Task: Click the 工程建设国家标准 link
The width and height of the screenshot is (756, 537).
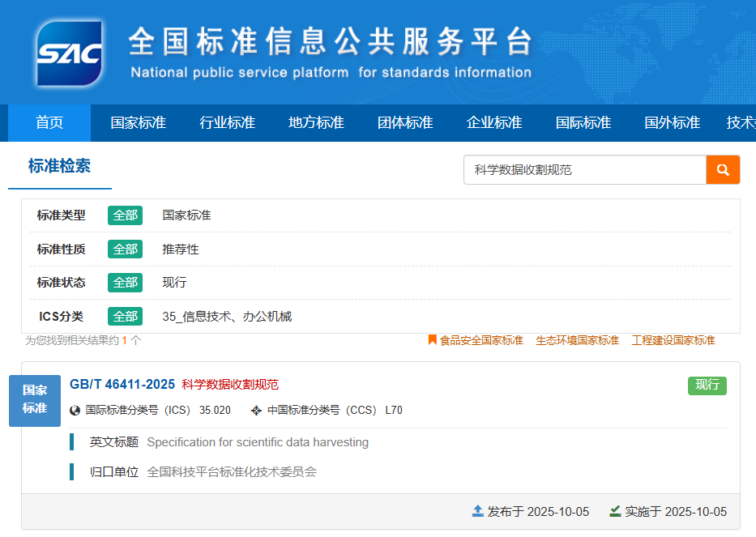Action: pyautogui.click(x=673, y=340)
